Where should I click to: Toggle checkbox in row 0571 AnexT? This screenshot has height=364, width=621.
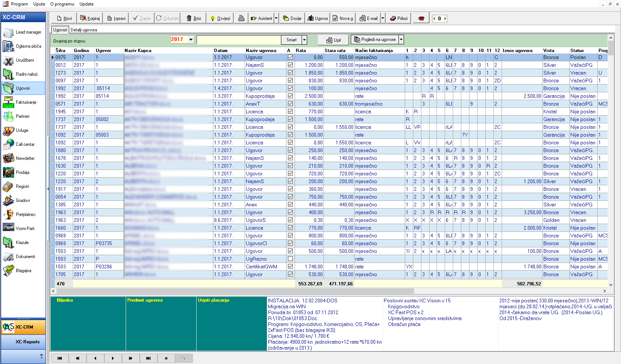click(x=291, y=104)
